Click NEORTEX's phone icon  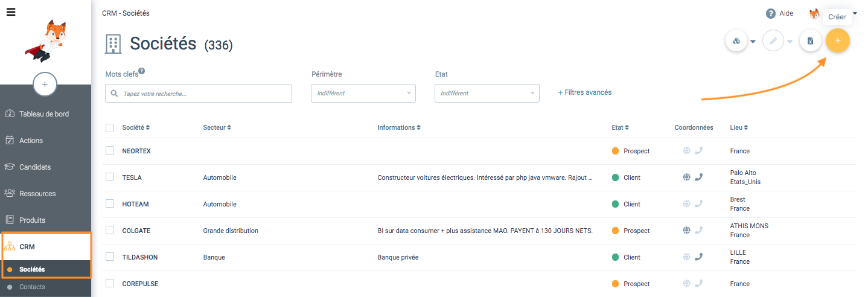[x=699, y=151]
